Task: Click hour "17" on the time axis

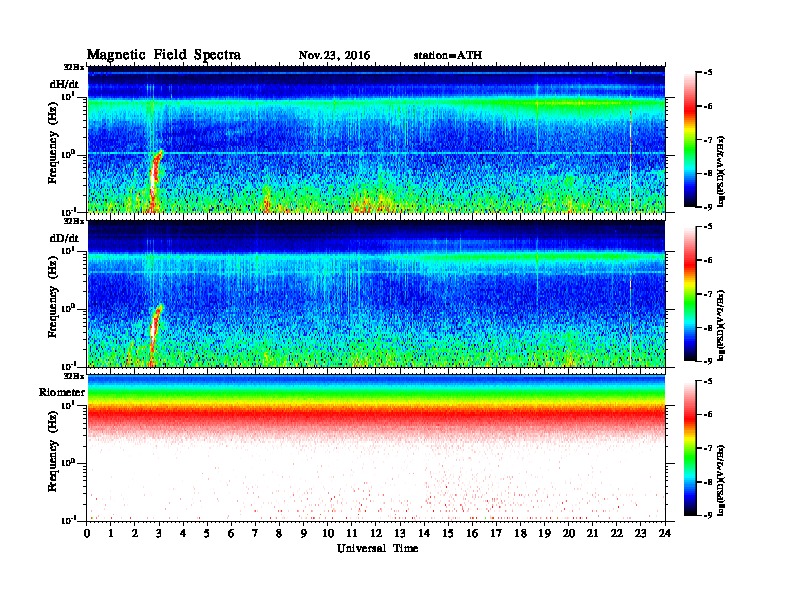Action: pyautogui.click(x=497, y=533)
